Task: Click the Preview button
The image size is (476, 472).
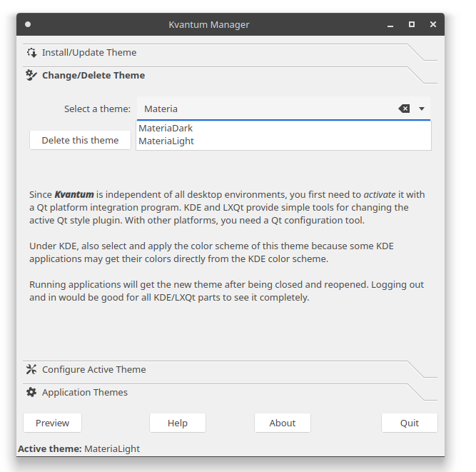Action: coord(53,423)
